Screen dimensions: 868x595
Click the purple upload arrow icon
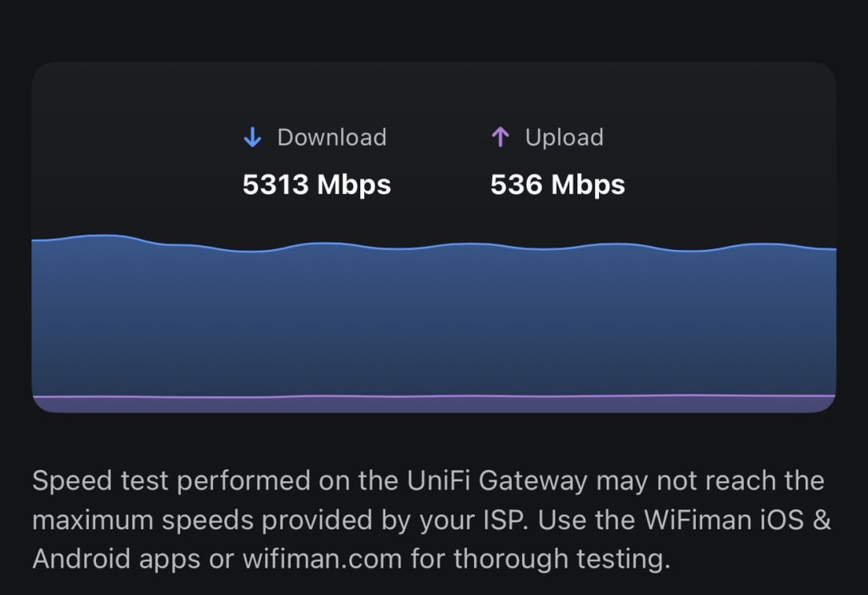pos(500,138)
